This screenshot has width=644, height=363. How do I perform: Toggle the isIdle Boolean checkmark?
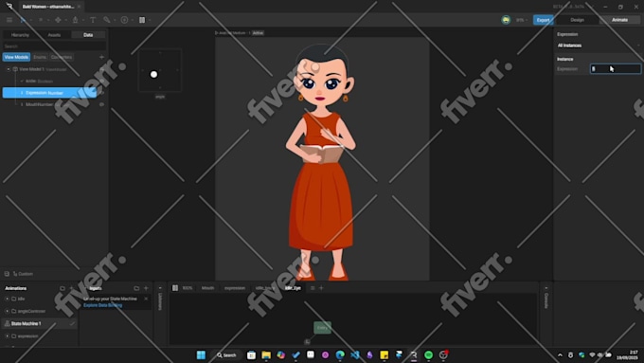tap(22, 81)
